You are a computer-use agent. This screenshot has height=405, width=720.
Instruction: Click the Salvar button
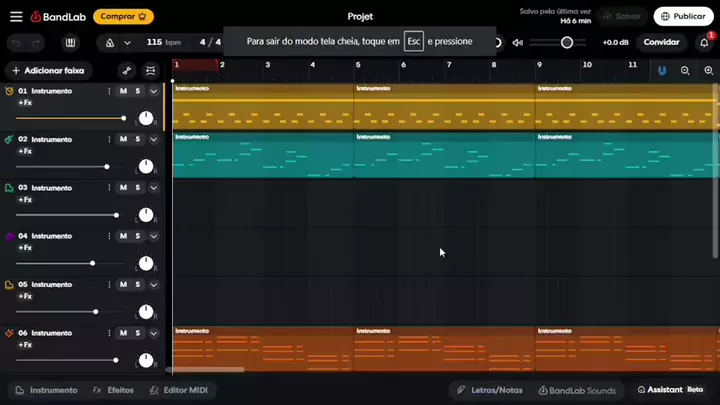click(622, 17)
